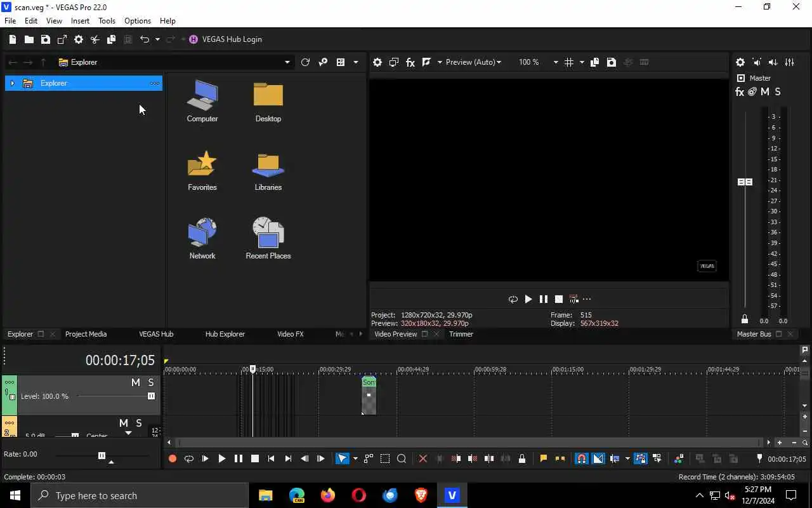Click Play in the Video Preview
Screen dimensions: 812x508
(x=528, y=299)
